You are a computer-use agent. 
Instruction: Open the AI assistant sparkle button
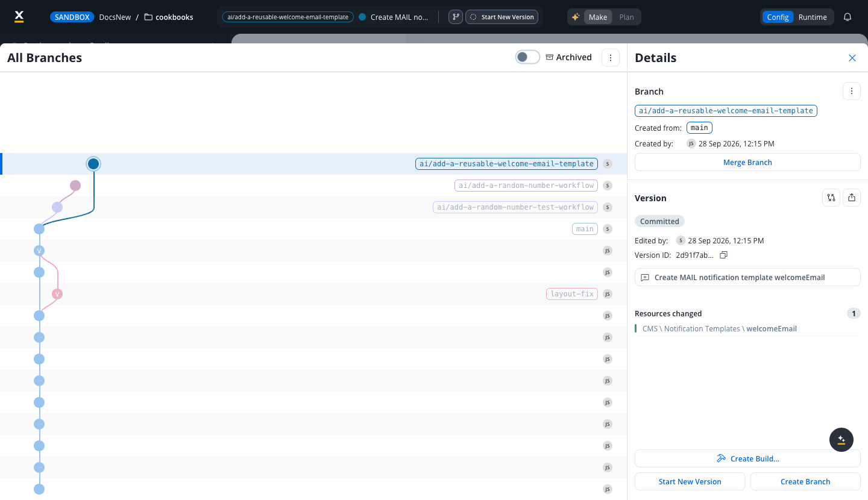tap(841, 440)
